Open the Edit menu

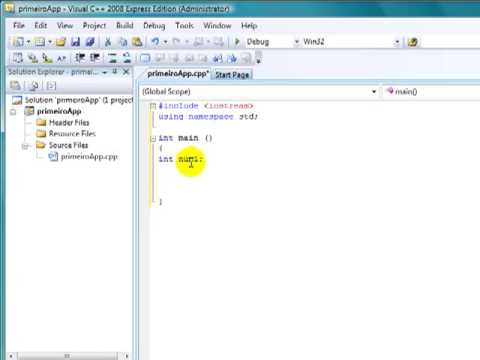click(41, 25)
